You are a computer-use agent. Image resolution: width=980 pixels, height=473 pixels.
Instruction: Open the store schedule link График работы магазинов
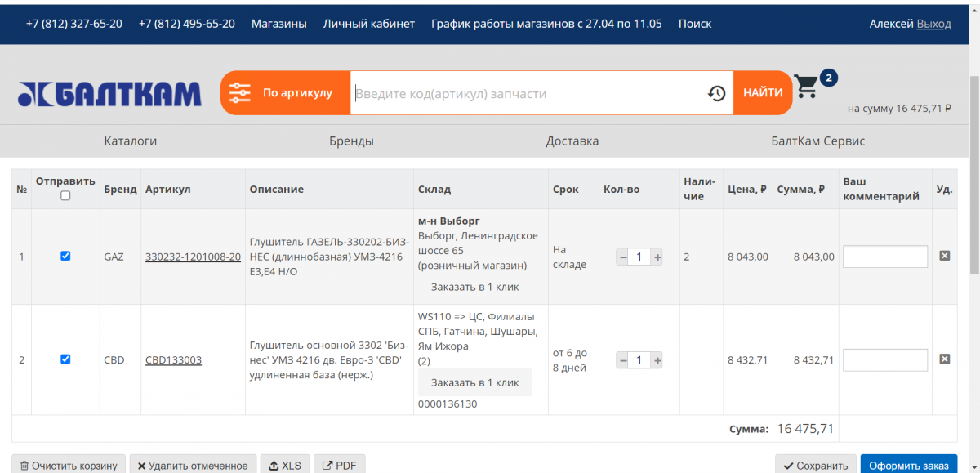(546, 24)
